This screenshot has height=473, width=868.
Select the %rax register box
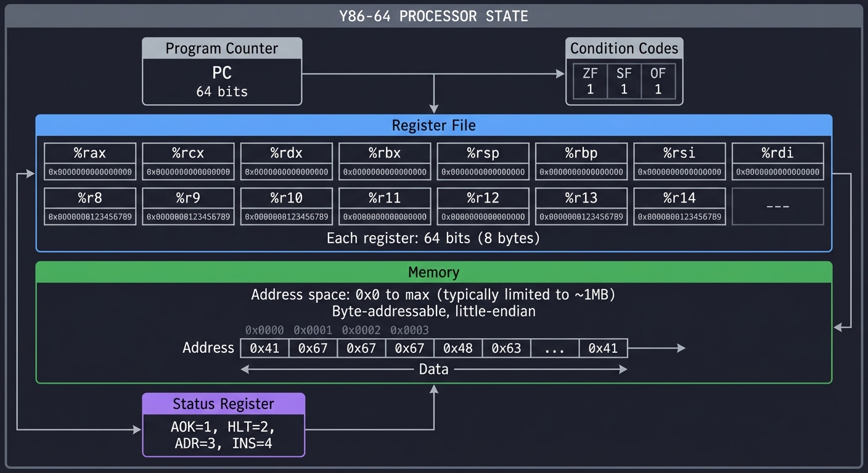89,161
